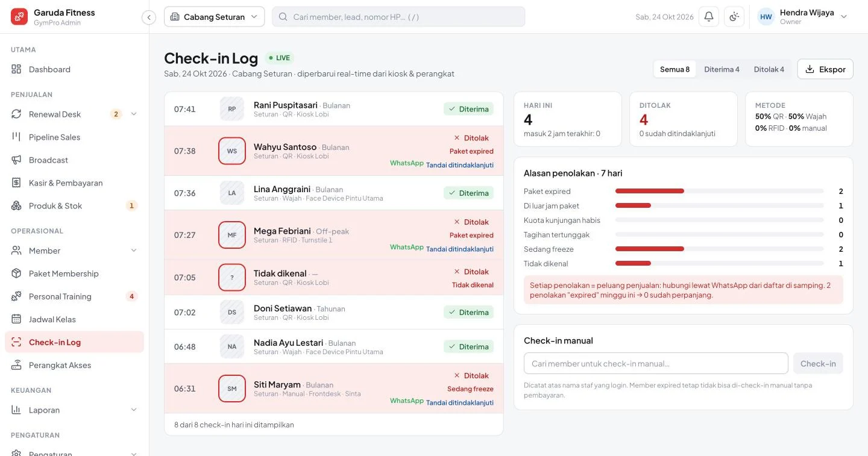Expand Pengaturan submenu chevron
This screenshot has width=868, height=456.
point(134,454)
